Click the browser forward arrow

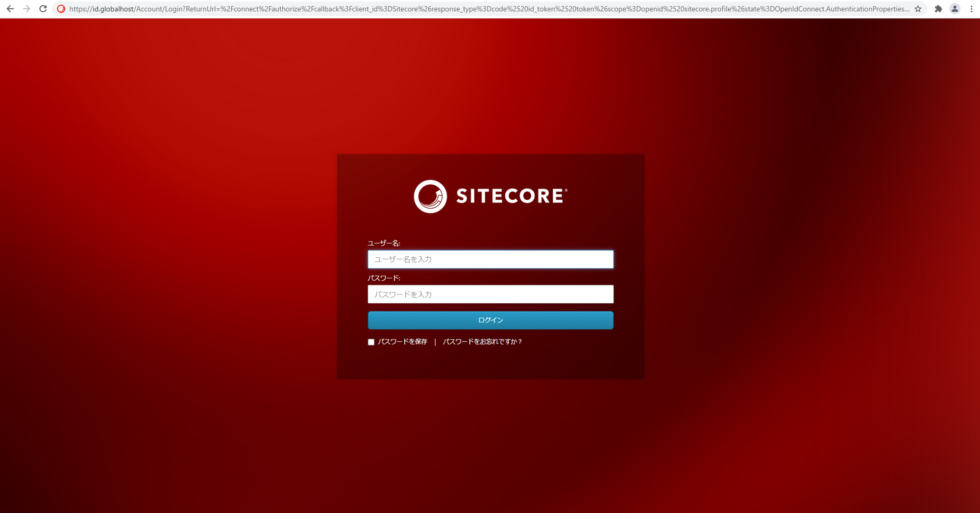click(x=26, y=9)
